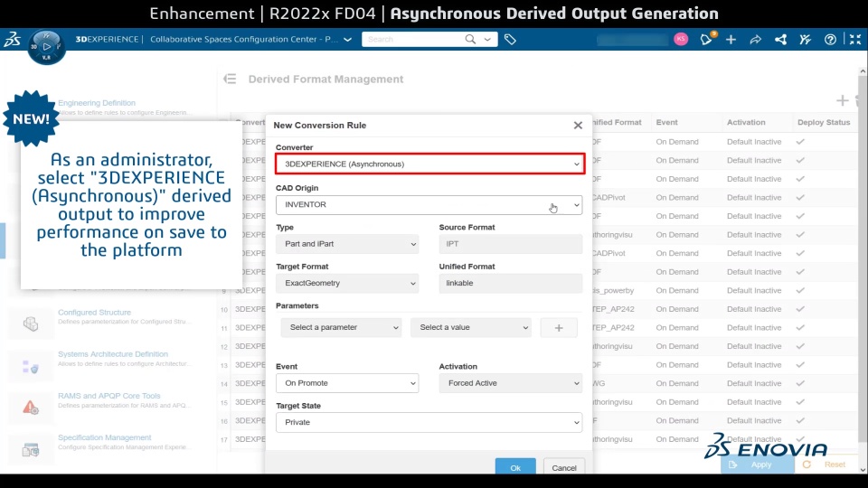Add the parameter with the plus button
The height and width of the screenshot is (488, 868).
559,327
